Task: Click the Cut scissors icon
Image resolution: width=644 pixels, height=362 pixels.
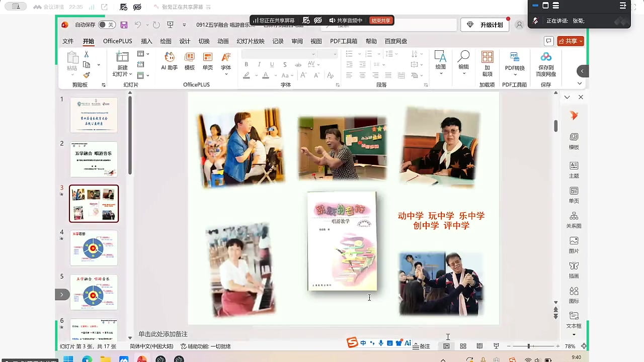Action: 87,54
